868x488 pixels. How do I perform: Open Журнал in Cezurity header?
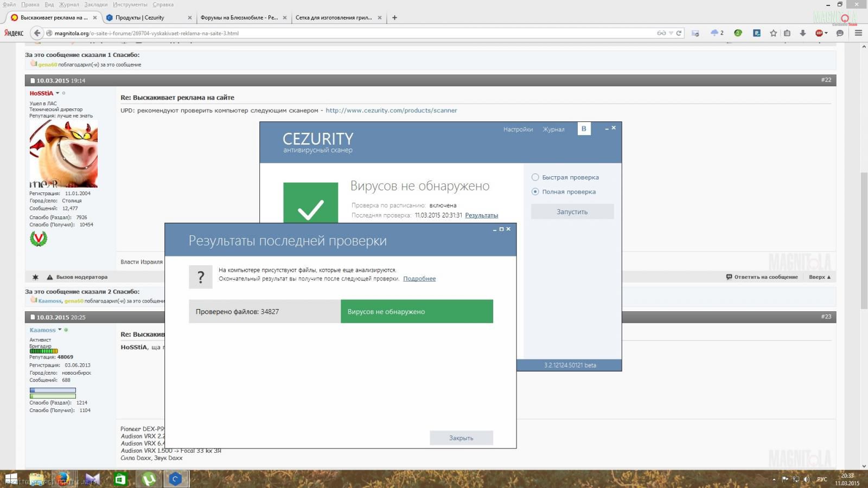pos(554,129)
